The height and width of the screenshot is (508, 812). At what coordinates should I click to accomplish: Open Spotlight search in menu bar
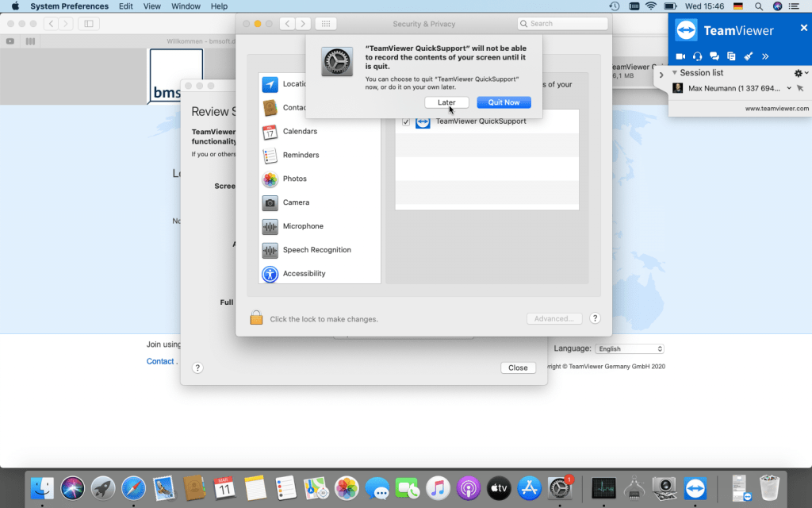pyautogui.click(x=759, y=6)
